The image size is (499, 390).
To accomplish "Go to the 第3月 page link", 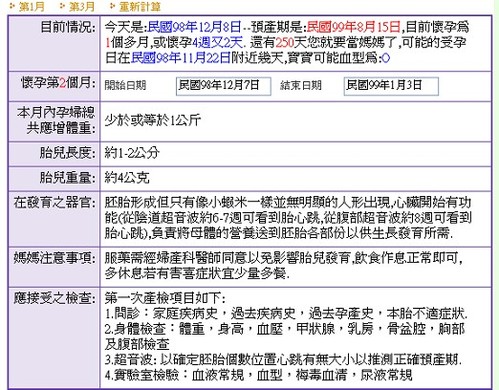I will point(82,7).
